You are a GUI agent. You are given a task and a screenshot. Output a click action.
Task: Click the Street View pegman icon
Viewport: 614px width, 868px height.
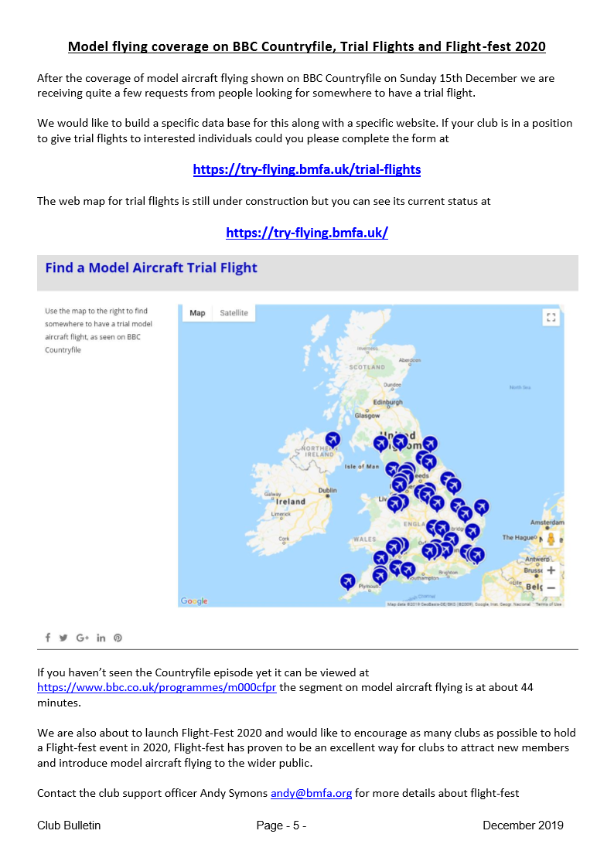point(551,539)
